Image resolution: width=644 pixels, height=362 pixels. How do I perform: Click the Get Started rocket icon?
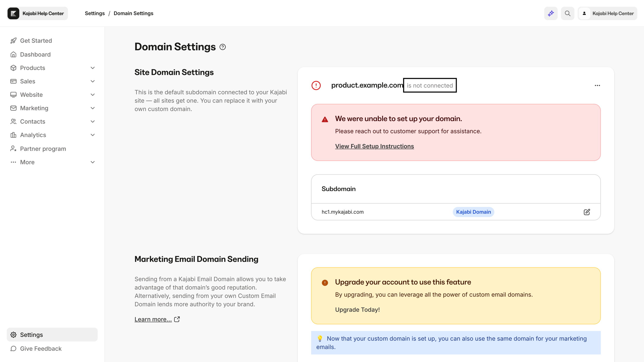click(x=13, y=41)
